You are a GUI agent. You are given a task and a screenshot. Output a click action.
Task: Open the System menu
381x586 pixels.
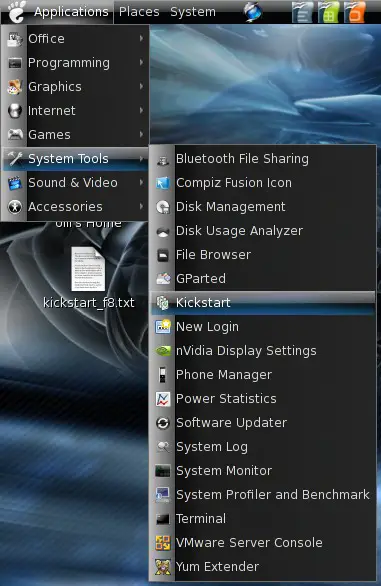tap(193, 12)
